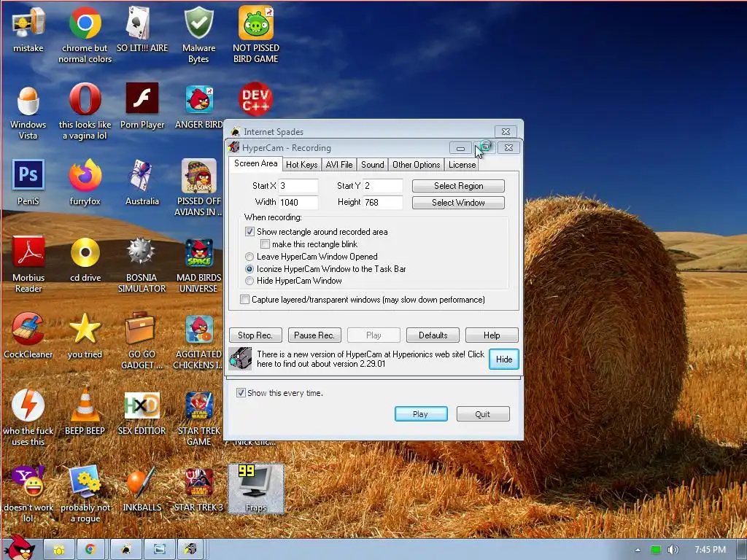This screenshot has height=560, width=747.
Task: Select 'Leave HyperCam Window Opened' option
Action: (249, 257)
